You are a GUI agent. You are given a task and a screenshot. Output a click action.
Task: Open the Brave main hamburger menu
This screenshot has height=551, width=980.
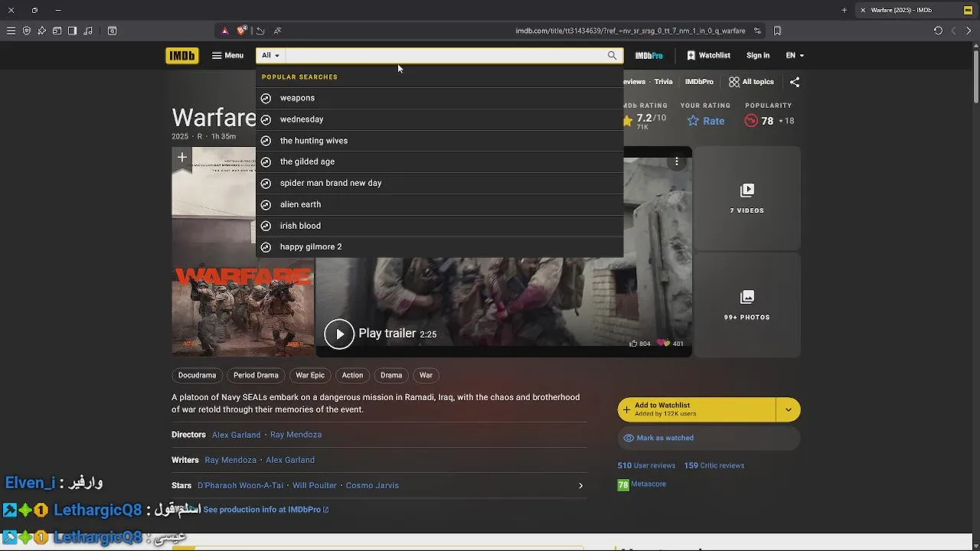point(11,31)
